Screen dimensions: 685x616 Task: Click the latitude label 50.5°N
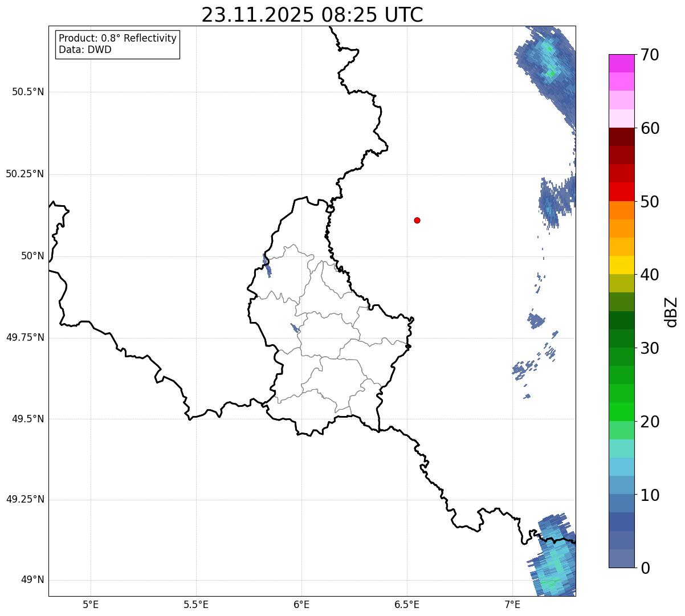coord(28,92)
